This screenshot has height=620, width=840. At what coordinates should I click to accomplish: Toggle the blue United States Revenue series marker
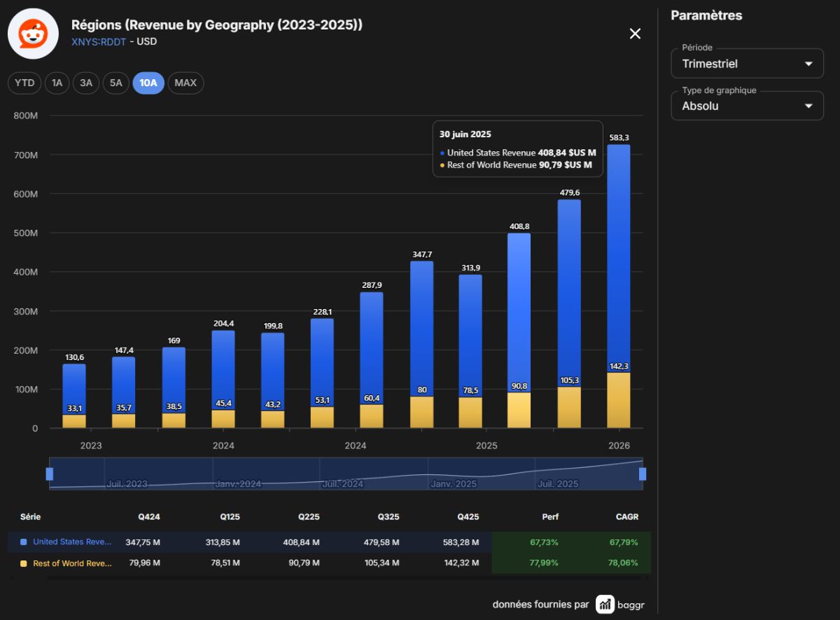click(24, 542)
